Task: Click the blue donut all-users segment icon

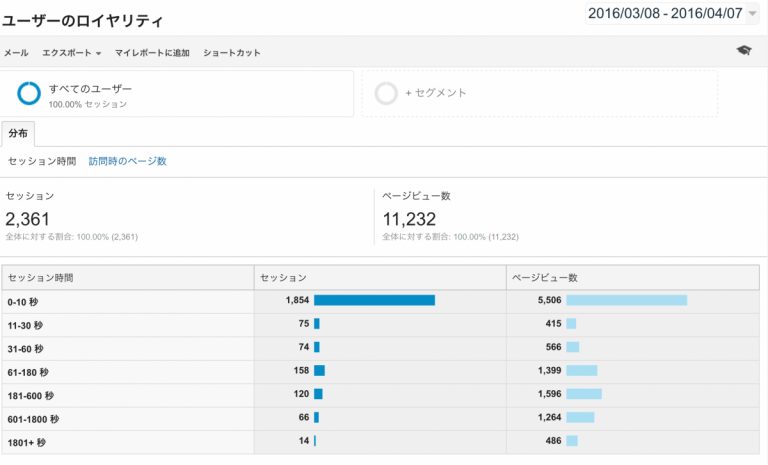Action: 29,94
